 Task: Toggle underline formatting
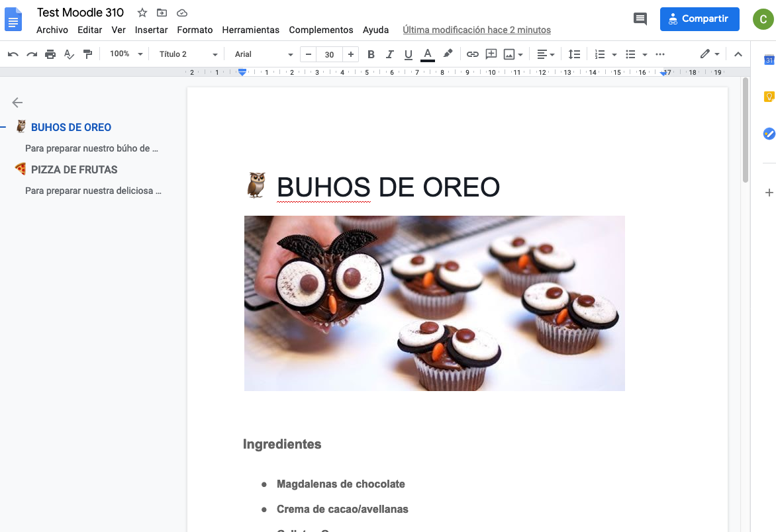click(409, 54)
